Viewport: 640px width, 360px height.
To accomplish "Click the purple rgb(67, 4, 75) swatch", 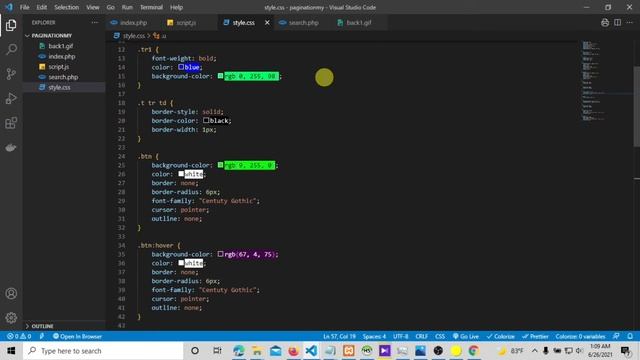I will (x=220, y=254).
